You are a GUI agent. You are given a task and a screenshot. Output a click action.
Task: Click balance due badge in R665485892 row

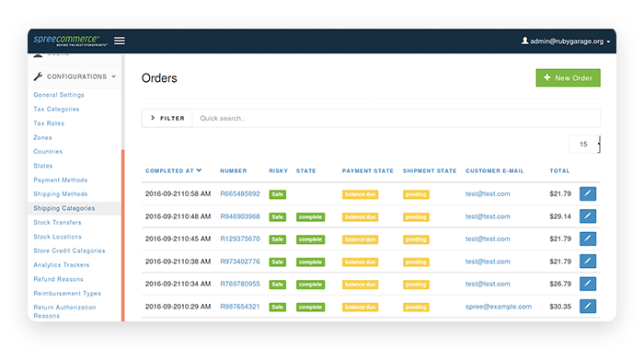(x=360, y=194)
